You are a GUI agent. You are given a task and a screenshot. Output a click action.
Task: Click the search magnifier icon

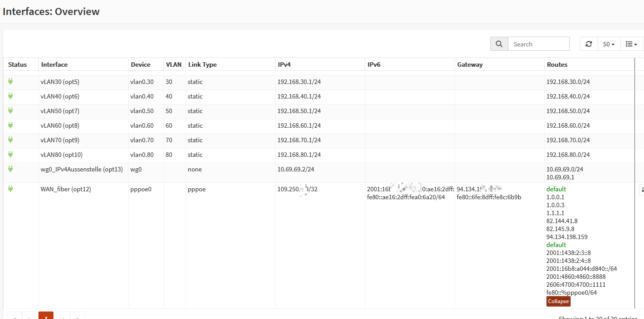(499, 44)
